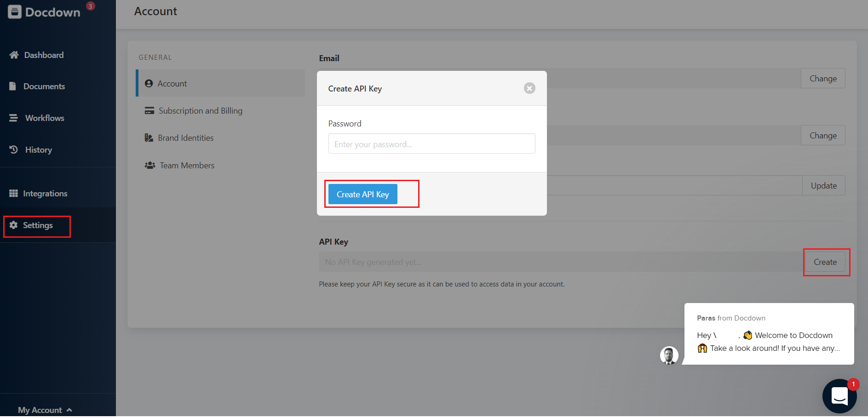
Task: Expand the My Account menu
Action: pyautogui.click(x=45, y=410)
